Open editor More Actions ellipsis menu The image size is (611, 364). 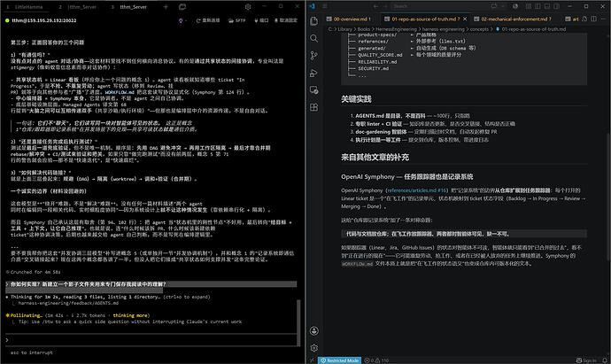[604, 19]
